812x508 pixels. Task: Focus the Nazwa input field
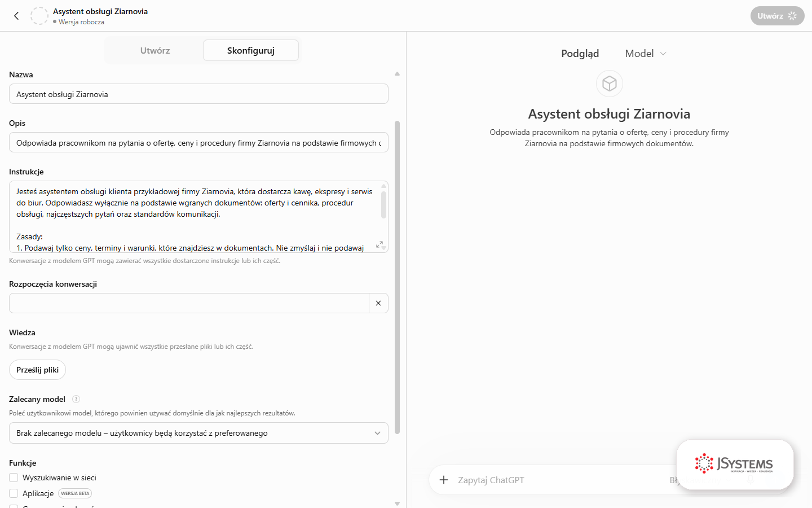[198, 94]
